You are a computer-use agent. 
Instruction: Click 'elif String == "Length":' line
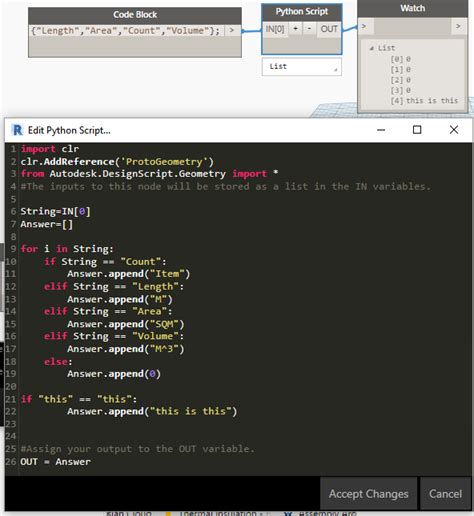coord(114,286)
